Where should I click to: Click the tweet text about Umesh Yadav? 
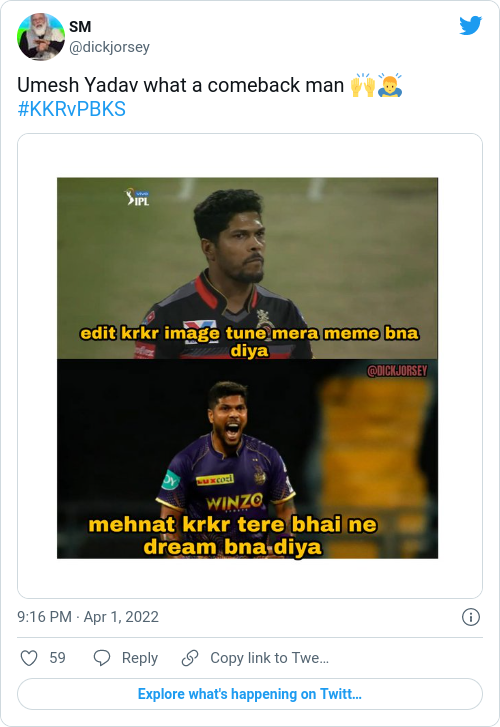pos(180,85)
